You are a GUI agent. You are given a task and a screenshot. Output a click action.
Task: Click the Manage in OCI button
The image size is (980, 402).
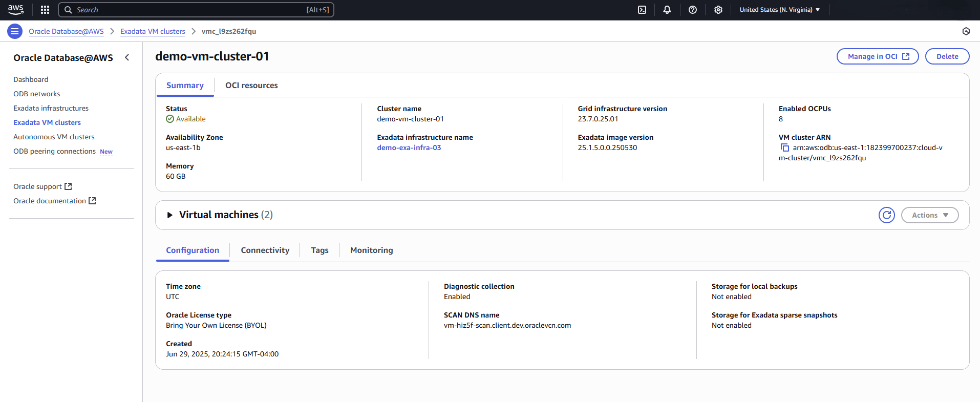click(x=878, y=56)
